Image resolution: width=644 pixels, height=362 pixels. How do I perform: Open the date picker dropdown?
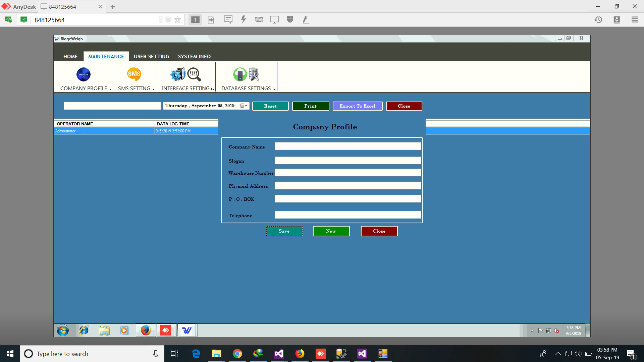(244, 106)
